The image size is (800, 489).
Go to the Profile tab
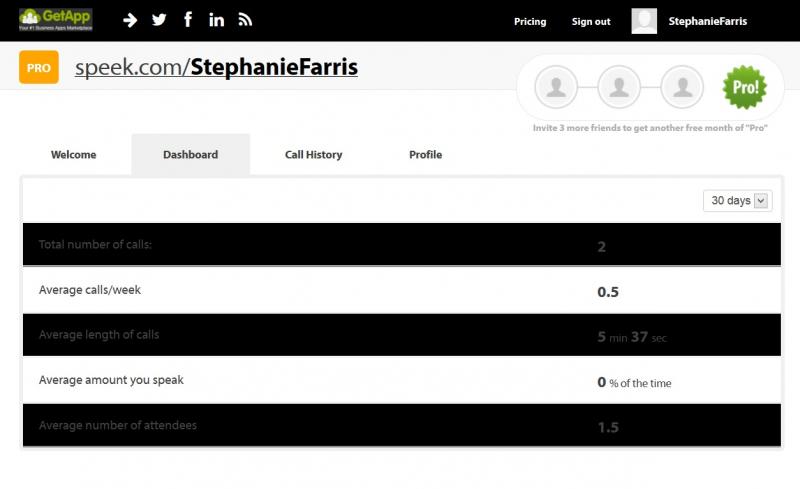tap(426, 155)
